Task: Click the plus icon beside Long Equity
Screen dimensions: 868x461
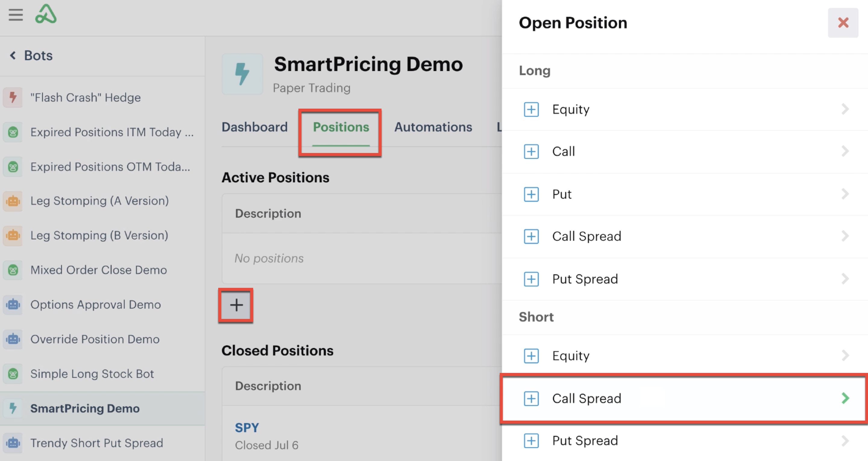Action: tap(531, 110)
